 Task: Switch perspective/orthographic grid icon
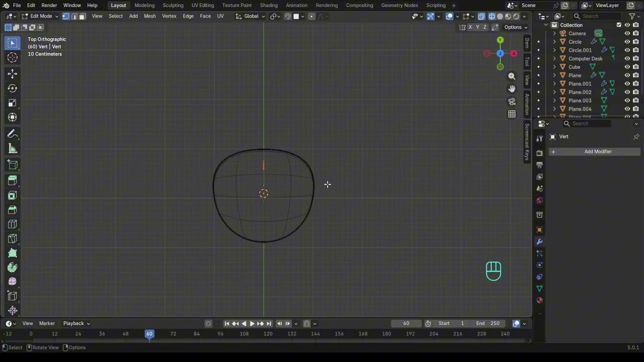click(x=512, y=114)
